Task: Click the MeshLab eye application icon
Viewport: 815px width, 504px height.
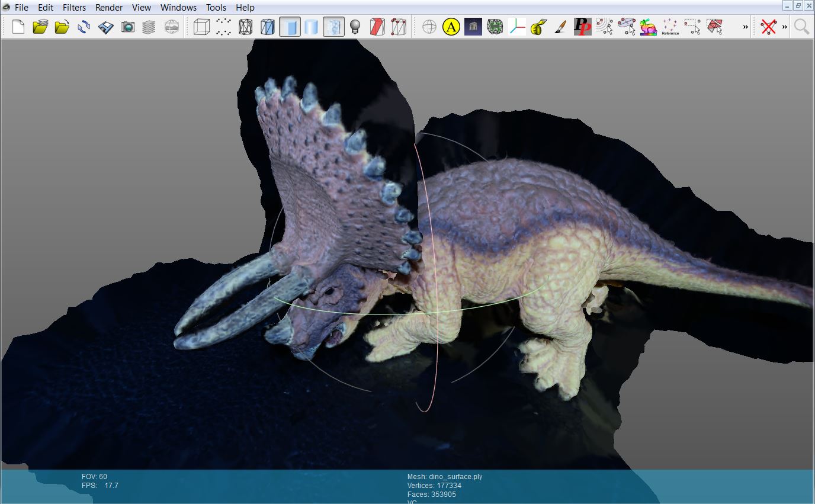Action: pos(6,7)
